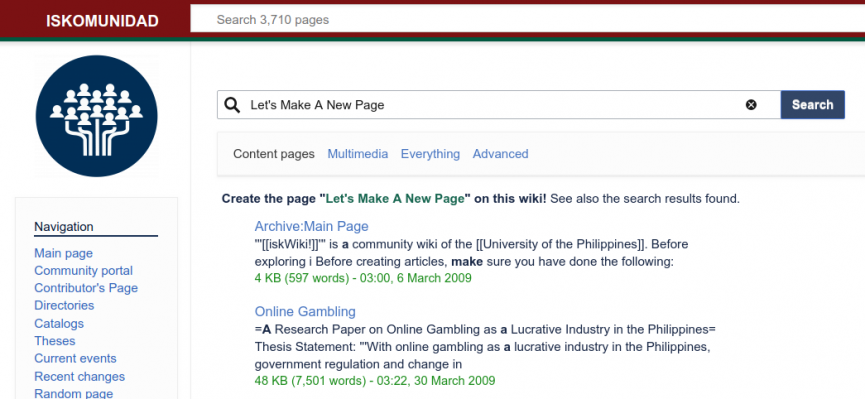
Task: Click the 'community wiki of the University' snippet line
Action: click(x=471, y=244)
